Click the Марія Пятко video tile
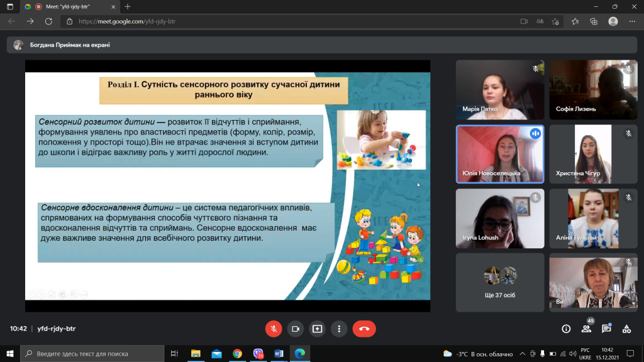 500,90
